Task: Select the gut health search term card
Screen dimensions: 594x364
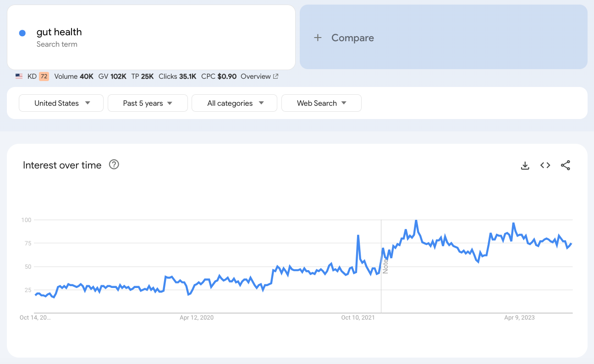Action: pyautogui.click(x=150, y=37)
